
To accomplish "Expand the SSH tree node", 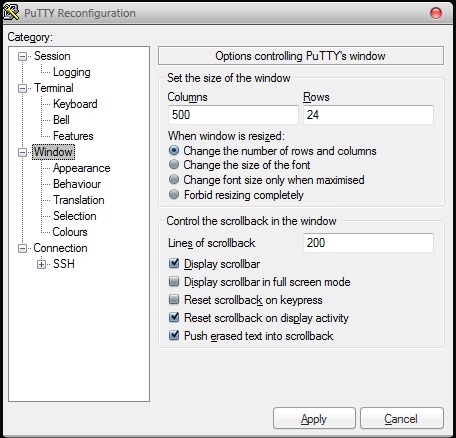I will (x=41, y=264).
